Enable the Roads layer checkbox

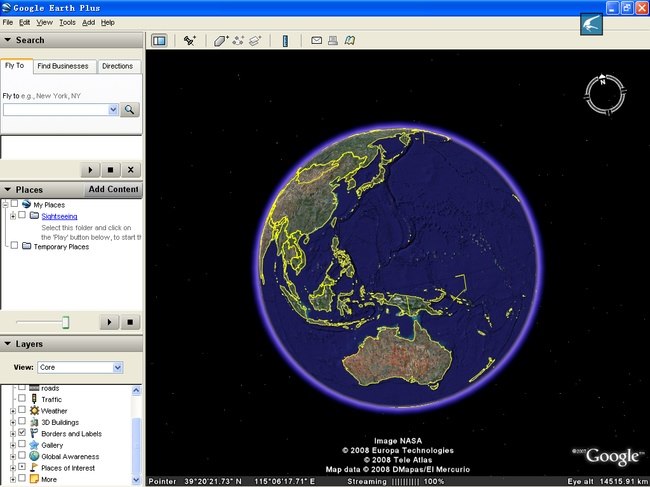click(x=22, y=388)
